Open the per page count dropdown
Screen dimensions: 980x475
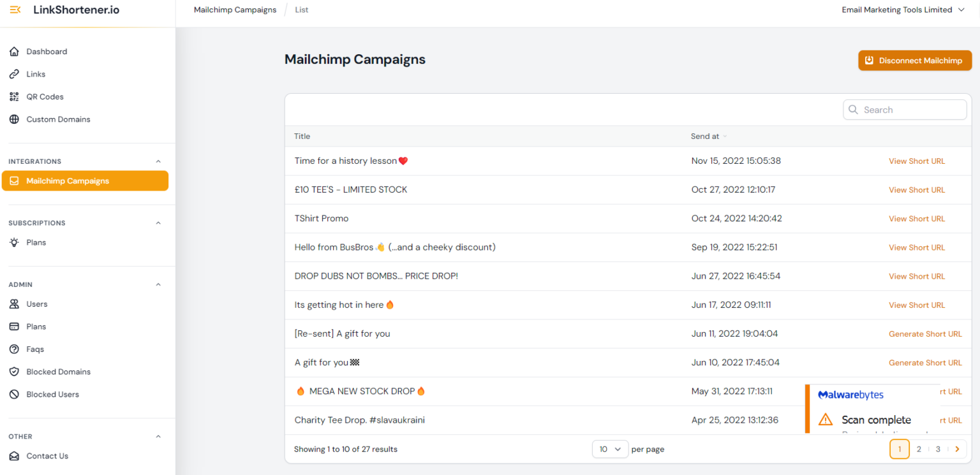tap(610, 449)
